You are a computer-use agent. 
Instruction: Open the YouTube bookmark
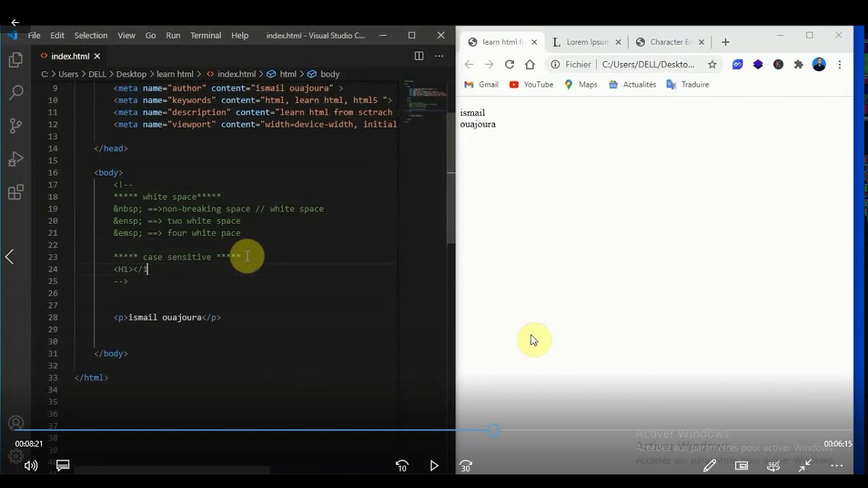click(531, 85)
